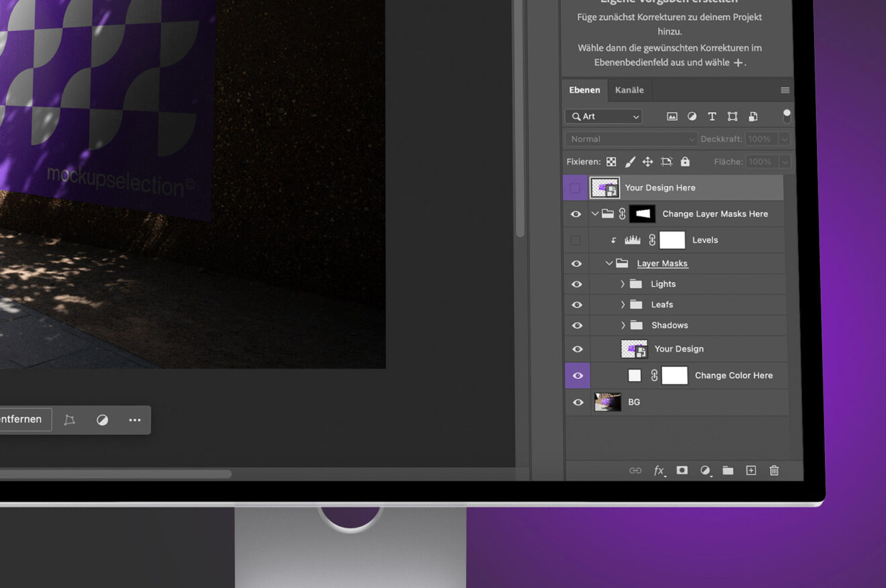The height and width of the screenshot is (588, 886).
Task: Click the delete layer trash icon
Action: (774, 471)
